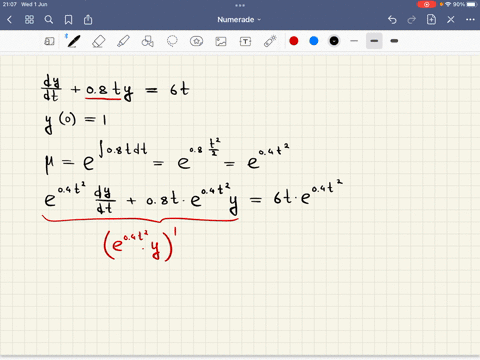This screenshot has width=480, height=360.
Task: Select the Laser pointer tool
Action: point(270,41)
